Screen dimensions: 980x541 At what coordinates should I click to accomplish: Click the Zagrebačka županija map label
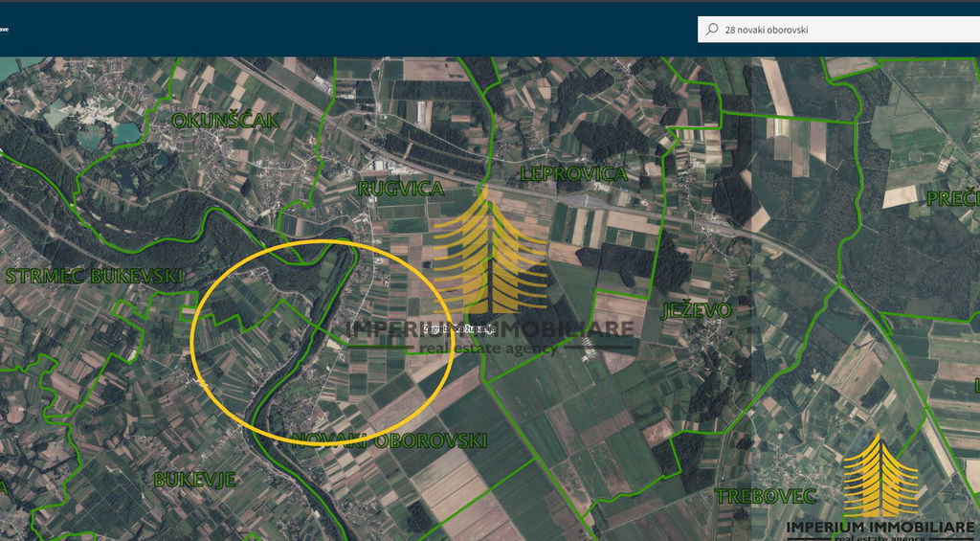pyautogui.click(x=459, y=328)
